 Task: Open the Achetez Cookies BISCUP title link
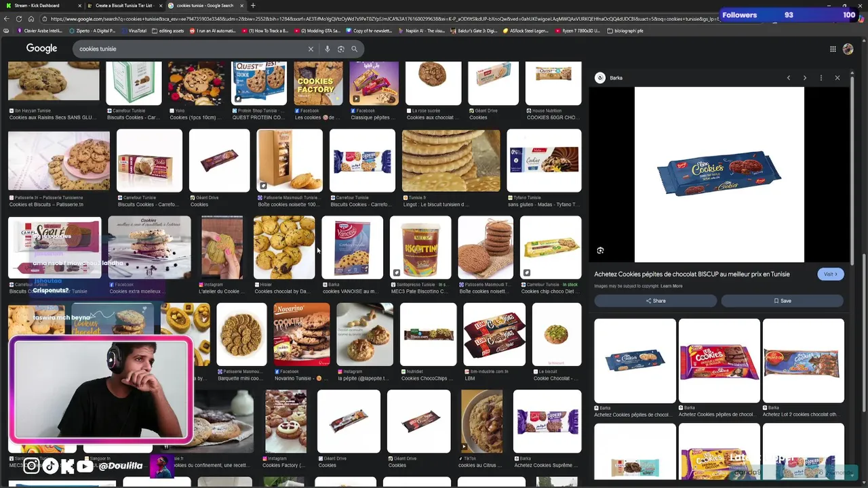click(692, 274)
